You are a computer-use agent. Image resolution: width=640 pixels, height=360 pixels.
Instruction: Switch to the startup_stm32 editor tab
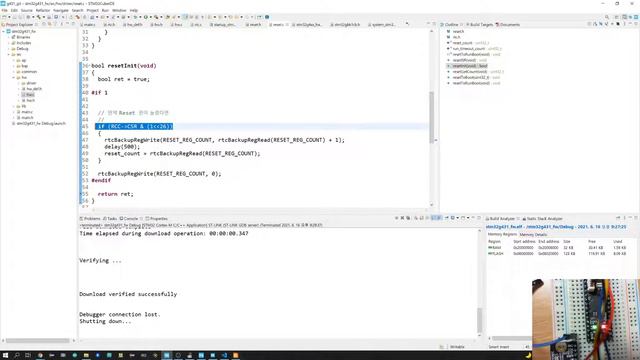223,24
